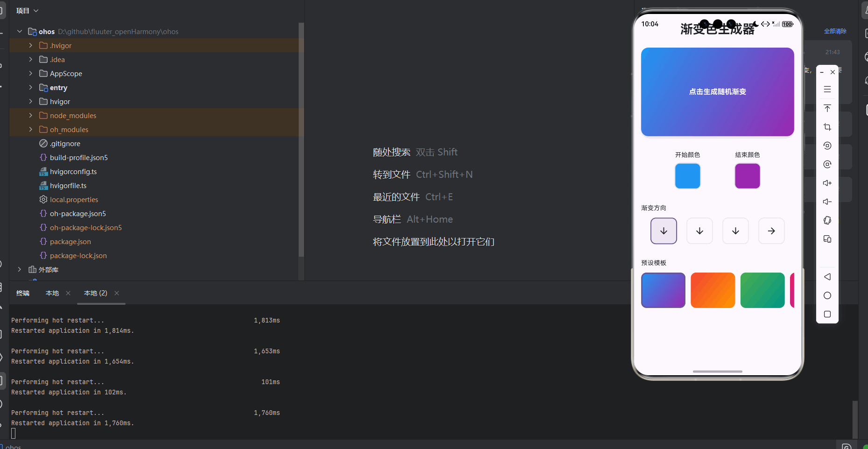Image resolution: width=868 pixels, height=449 pixels.
Task: Click the 导航栏 hint text
Action: point(387,219)
